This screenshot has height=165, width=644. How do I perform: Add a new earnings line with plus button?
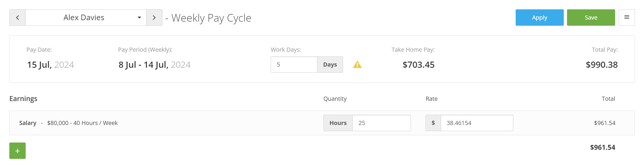click(17, 151)
